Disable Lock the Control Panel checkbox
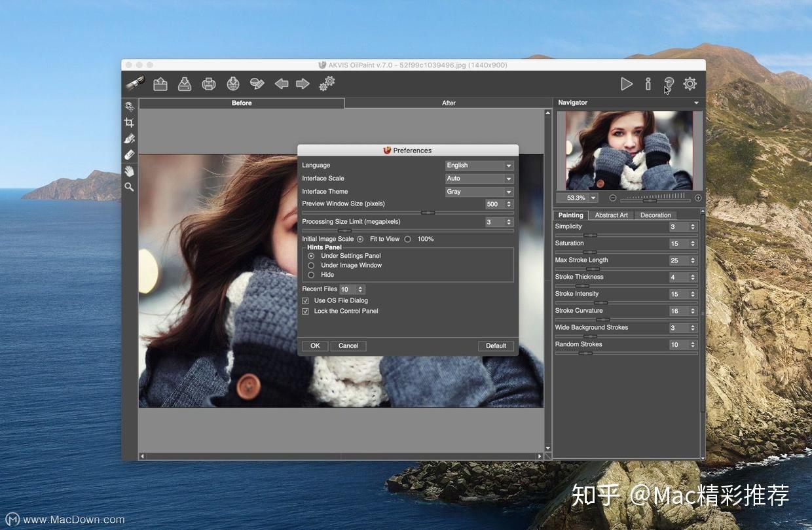 [x=305, y=311]
